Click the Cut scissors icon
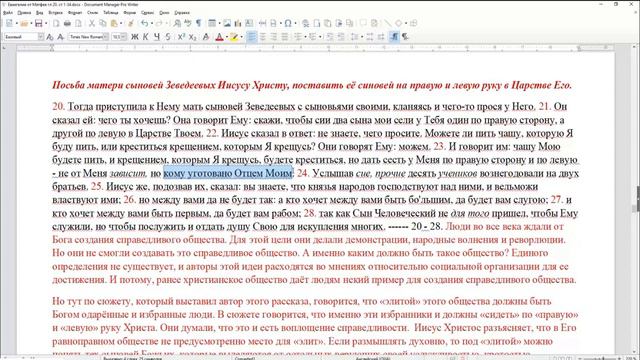640x360 pixels. [x=92, y=24]
